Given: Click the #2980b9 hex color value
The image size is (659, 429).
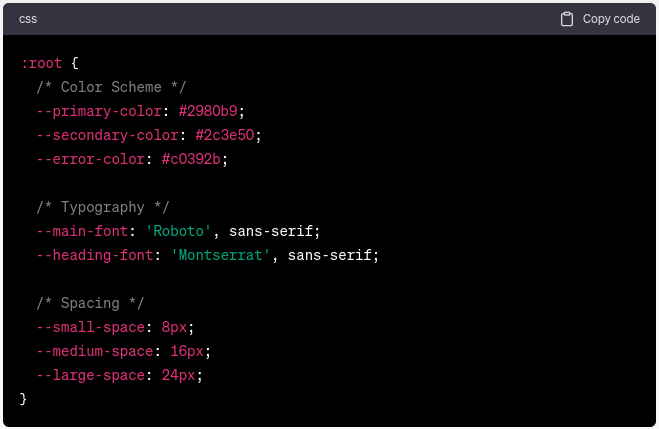Looking at the screenshot, I should 208,111.
